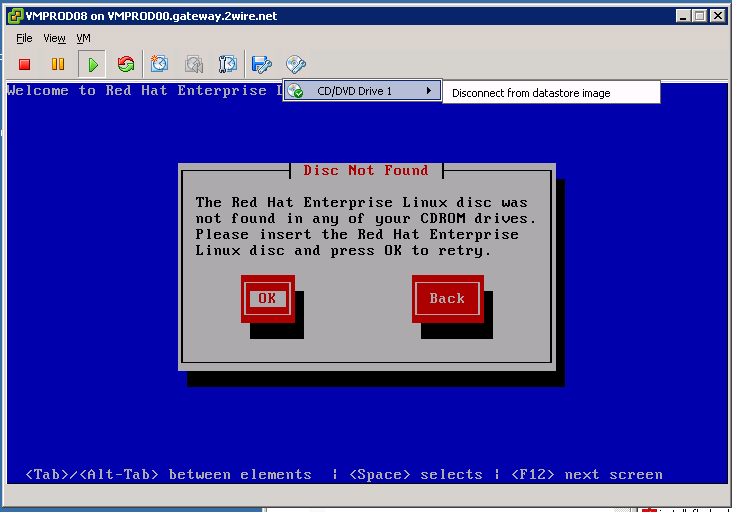This screenshot has width=732, height=512.
Task: Click the 'Disc Not Found' dialog title
Action: tap(366, 171)
